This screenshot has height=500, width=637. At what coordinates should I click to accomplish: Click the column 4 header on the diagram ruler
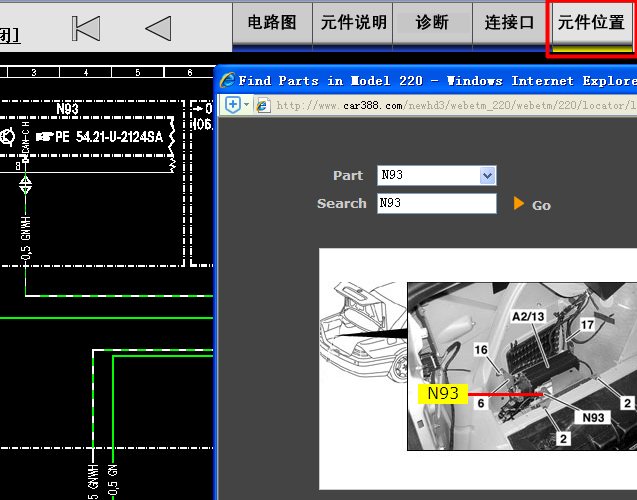pyautogui.click(x=86, y=72)
